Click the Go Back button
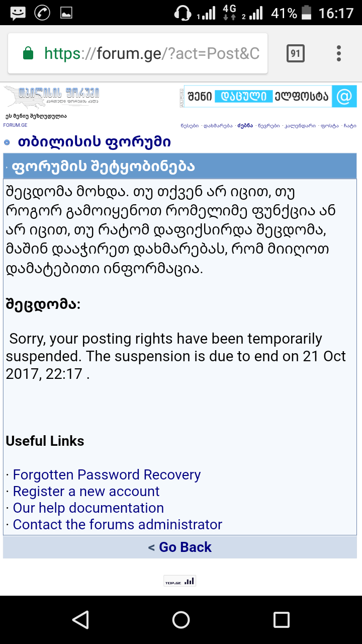 (180, 547)
